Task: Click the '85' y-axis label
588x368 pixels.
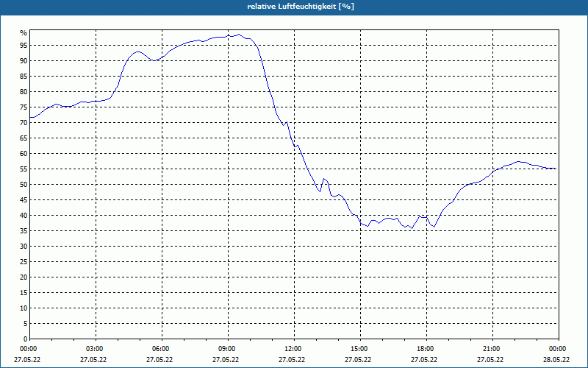Action: (24, 77)
